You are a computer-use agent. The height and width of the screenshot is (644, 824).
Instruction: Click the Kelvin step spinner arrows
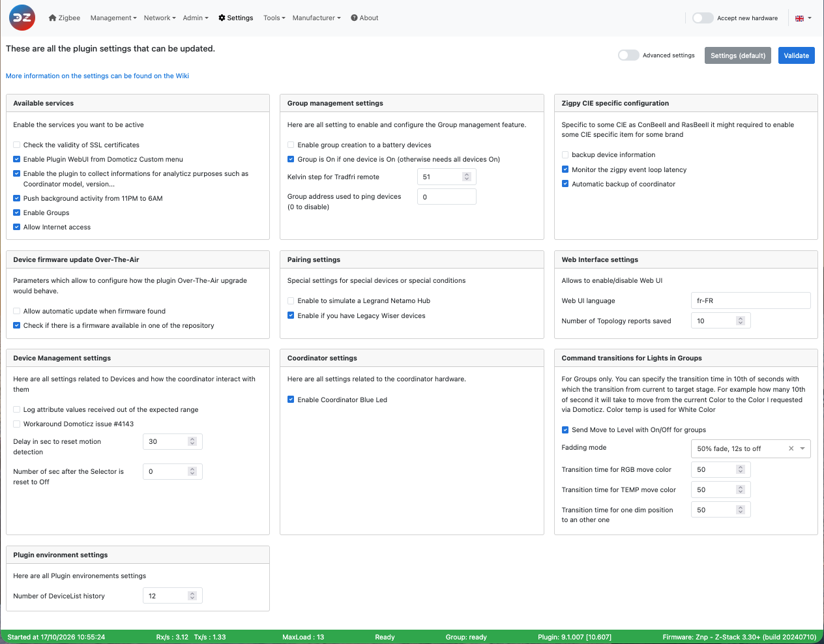tap(467, 177)
